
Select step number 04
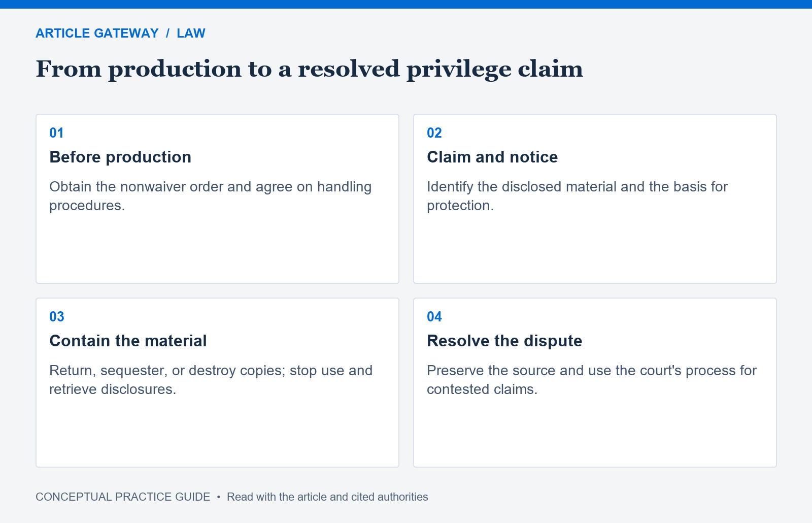434,317
